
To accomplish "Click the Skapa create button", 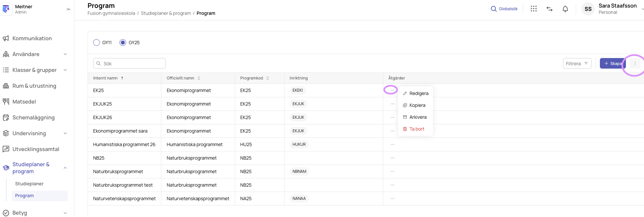I will pos(613,63).
